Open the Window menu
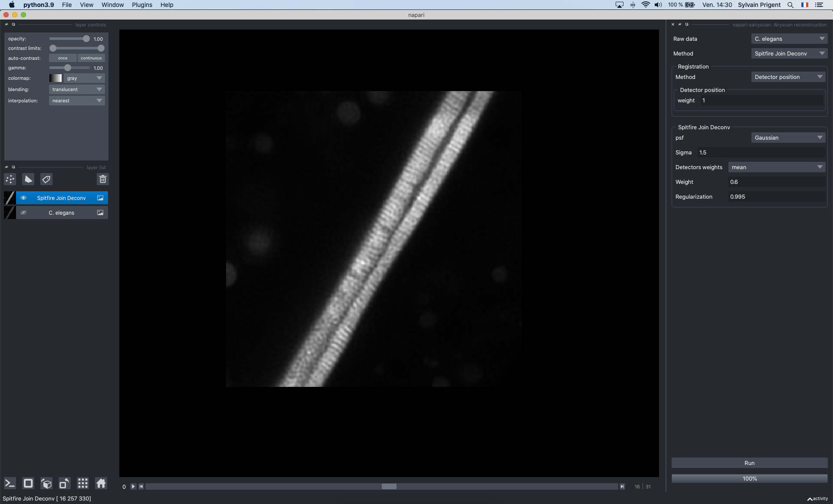The height and width of the screenshot is (504, 833). click(x=112, y=5)
